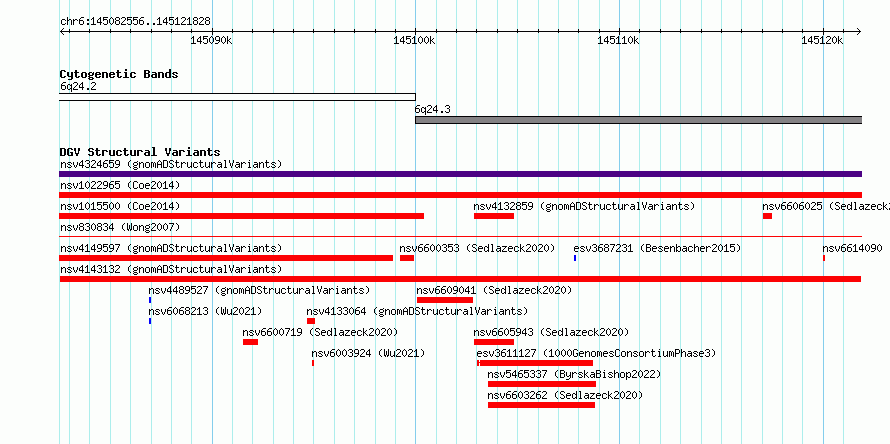Click the gray 6q24.3 cytogenetic band
The image size is (890, 444).
639,120
